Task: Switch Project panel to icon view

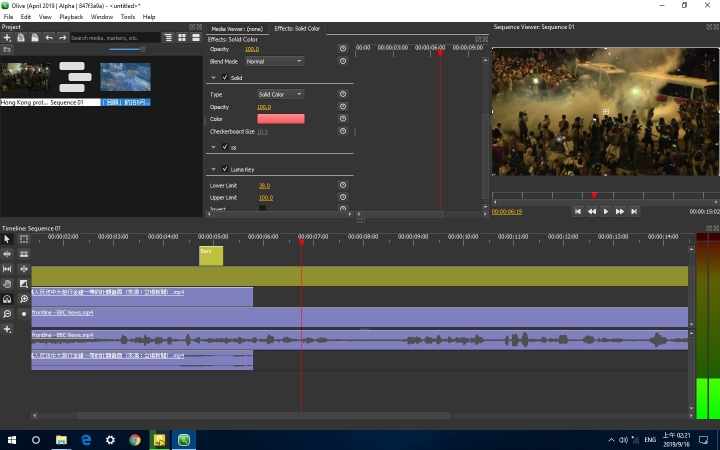Action: (x=182, y=38)
